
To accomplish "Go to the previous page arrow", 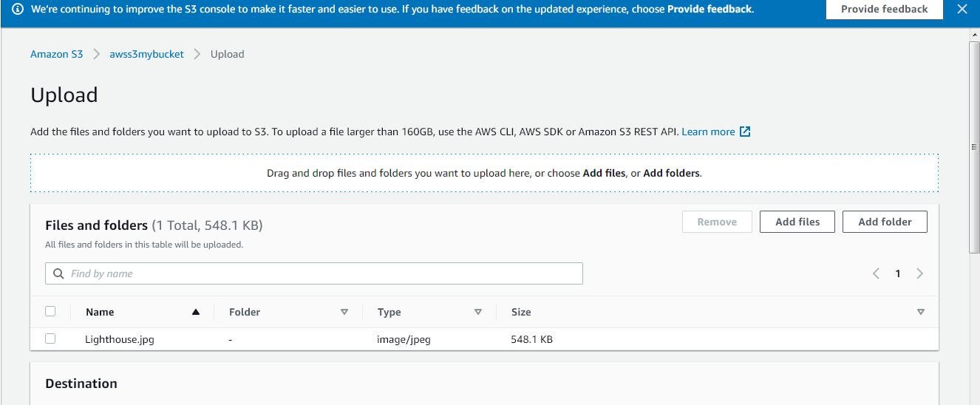I will click(876, 273).
